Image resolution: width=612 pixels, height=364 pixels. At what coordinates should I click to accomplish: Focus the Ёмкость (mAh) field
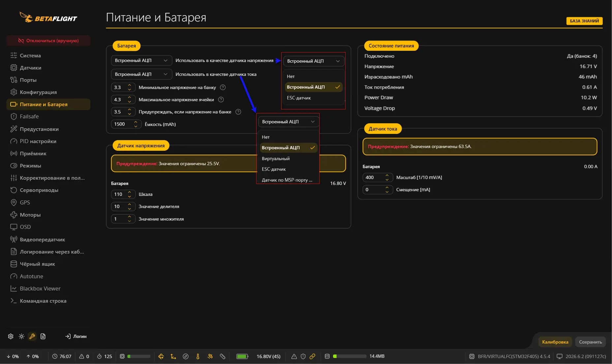click(126, 124)
